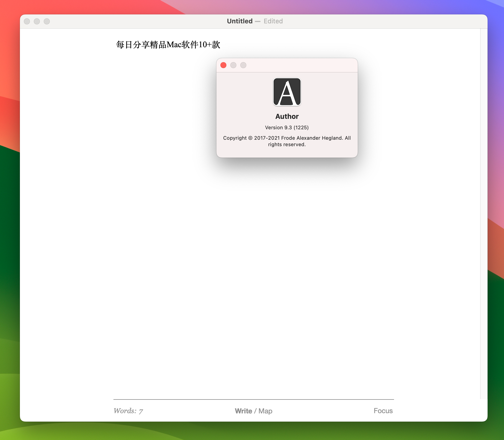Click the main window's gray minimize button

37,21
